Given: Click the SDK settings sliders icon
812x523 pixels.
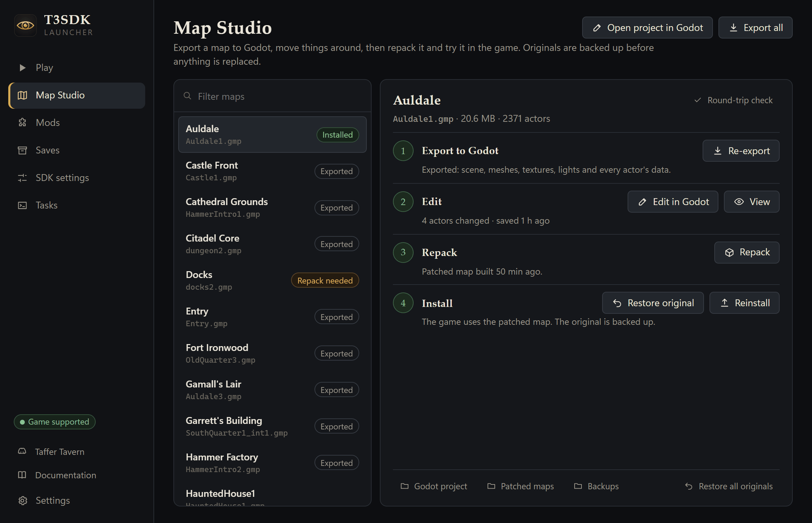Looking at the screenshot, I should click(22, 178).
